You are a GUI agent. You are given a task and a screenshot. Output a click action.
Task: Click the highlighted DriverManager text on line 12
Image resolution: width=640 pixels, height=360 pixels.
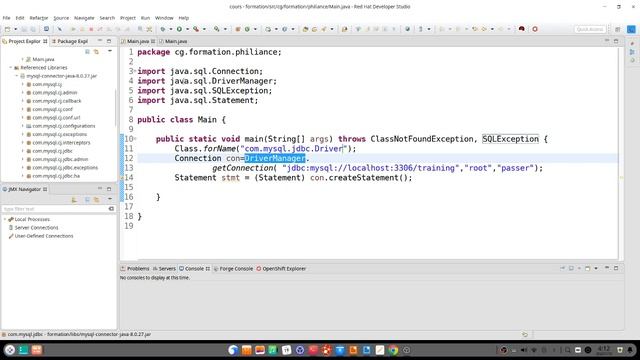pos(275,158)
